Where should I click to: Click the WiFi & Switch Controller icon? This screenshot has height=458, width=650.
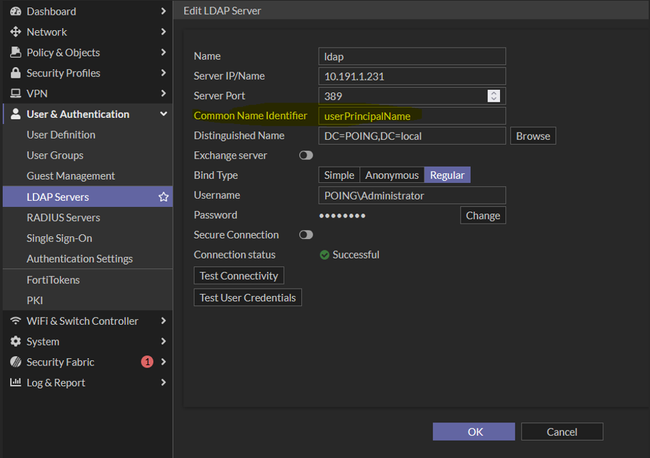16,321
